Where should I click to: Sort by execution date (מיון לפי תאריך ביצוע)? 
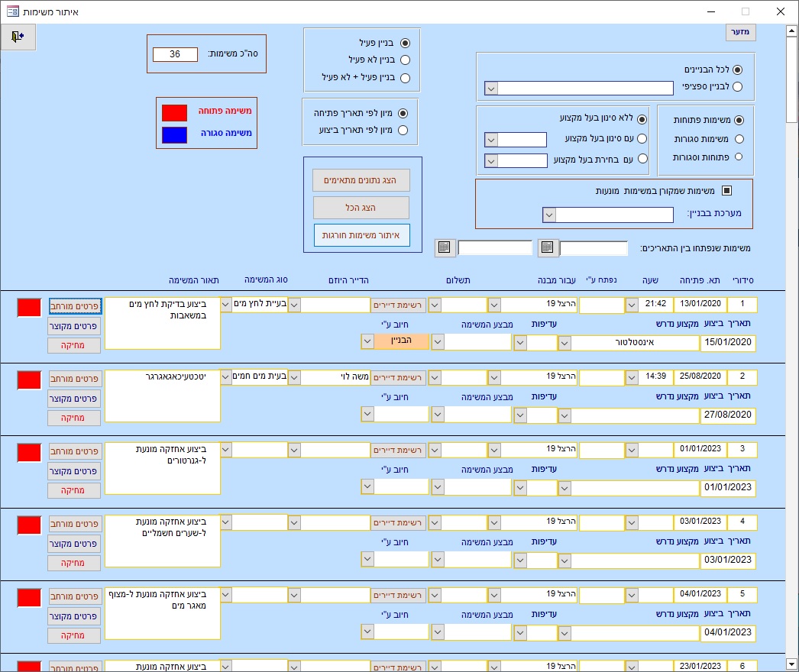403,131
